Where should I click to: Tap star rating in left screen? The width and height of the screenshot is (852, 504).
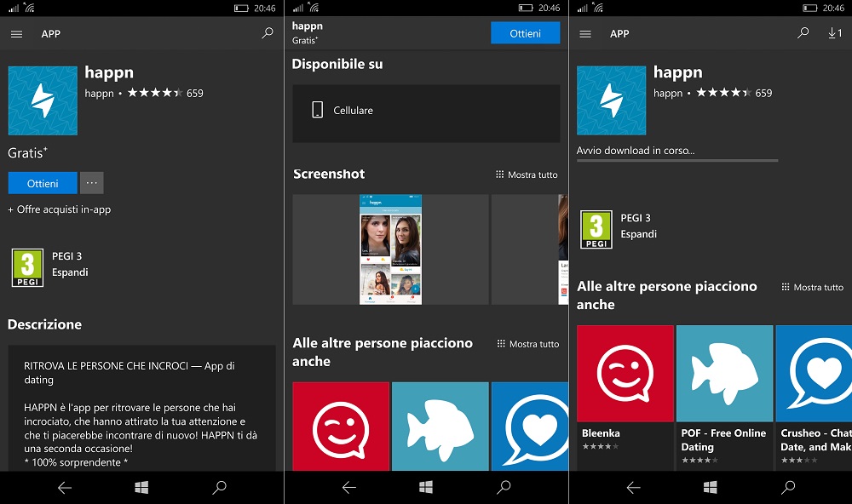pos(155,93)
